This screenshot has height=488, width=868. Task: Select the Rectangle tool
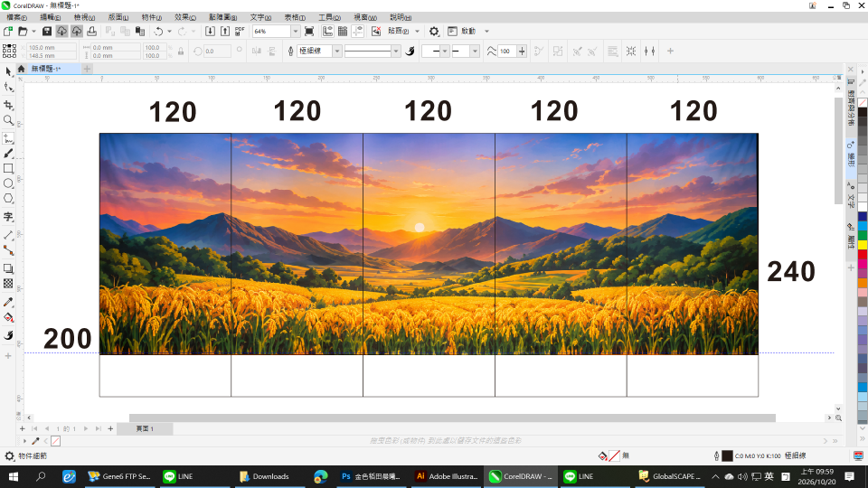coord(8,168)
